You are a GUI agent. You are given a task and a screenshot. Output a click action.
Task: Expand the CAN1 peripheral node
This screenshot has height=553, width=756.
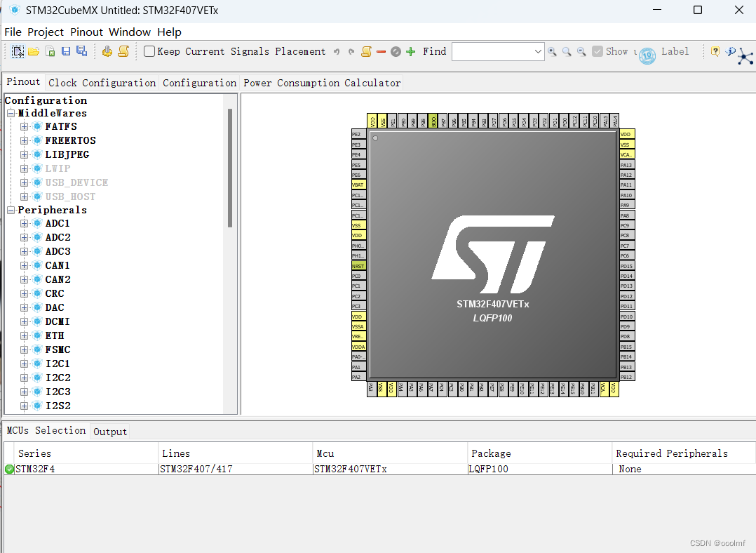pyautogui.click(x=24, y=266)
